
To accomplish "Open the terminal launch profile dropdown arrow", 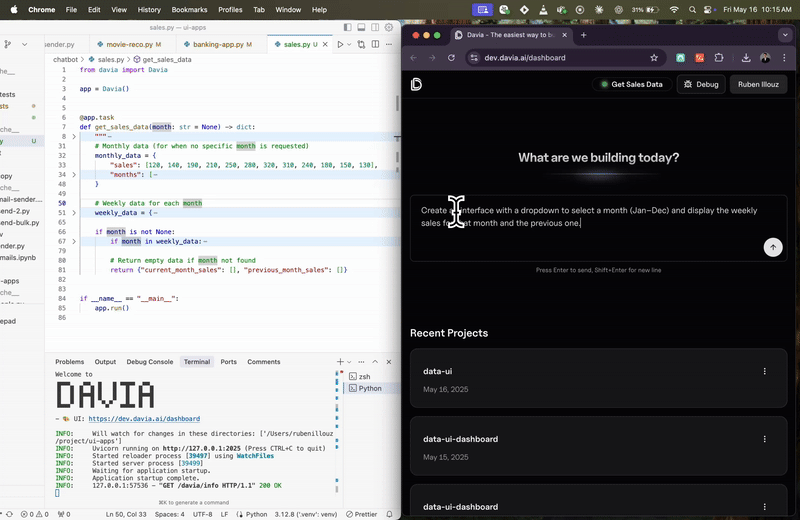I will click(x=349, y=362).
